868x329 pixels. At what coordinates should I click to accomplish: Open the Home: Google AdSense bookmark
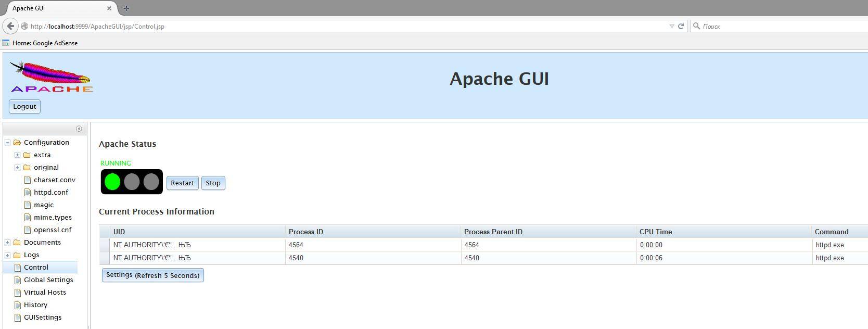(x=40, y=43)
